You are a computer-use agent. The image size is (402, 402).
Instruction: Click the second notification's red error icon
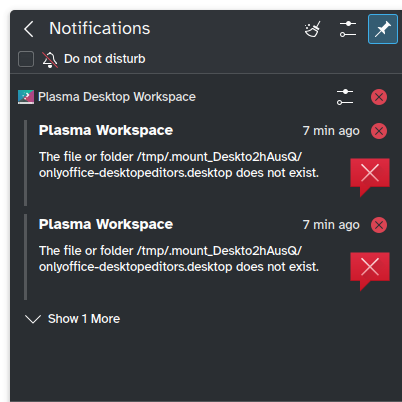tap(370, 271)
